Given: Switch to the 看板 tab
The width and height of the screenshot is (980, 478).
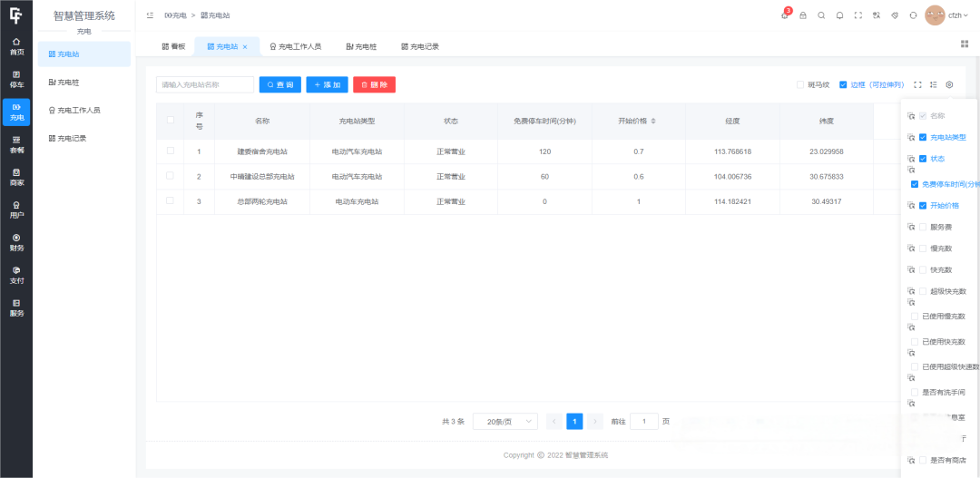Looking at the screenshot, I should pos(173,46).
